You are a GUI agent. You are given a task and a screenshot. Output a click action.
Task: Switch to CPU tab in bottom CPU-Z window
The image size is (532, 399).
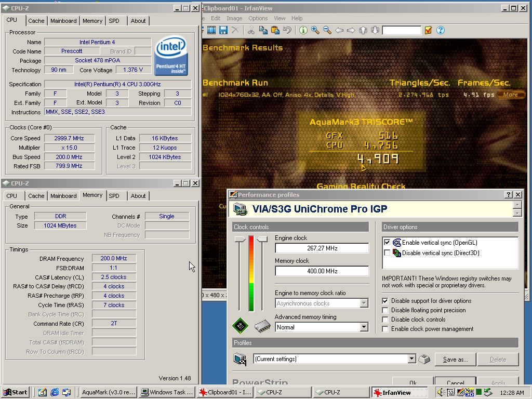pyautogui.click(x=11, y=196)
